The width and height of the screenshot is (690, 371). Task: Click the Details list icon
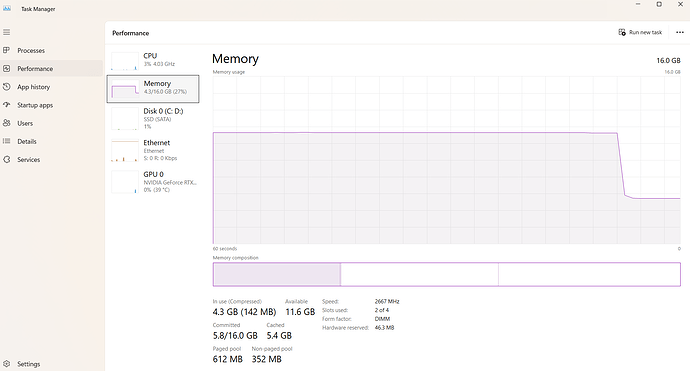[7, 141]
